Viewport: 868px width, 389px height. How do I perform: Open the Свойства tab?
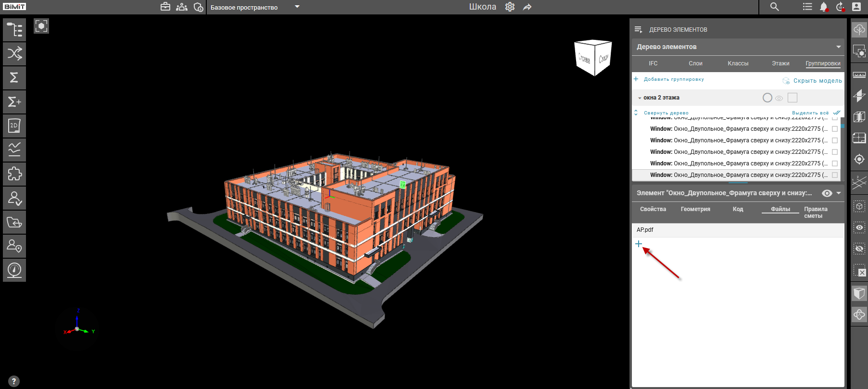point(653,209)
